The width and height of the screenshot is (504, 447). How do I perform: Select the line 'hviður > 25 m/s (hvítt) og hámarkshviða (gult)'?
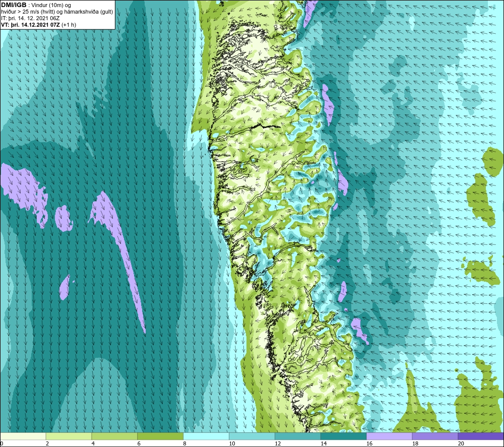pos(57,12)
